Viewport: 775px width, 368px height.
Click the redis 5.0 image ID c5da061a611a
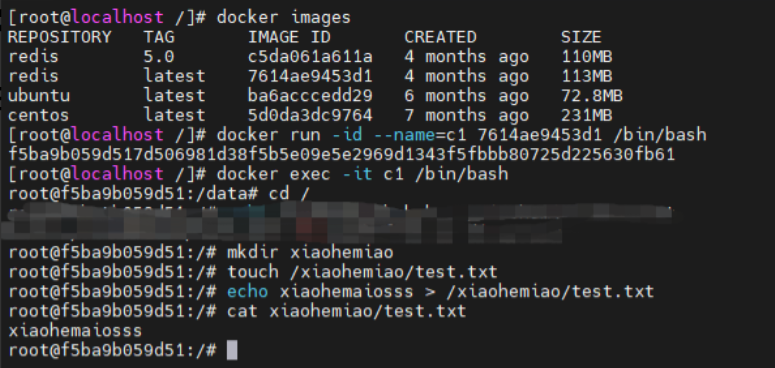(310, 56)
